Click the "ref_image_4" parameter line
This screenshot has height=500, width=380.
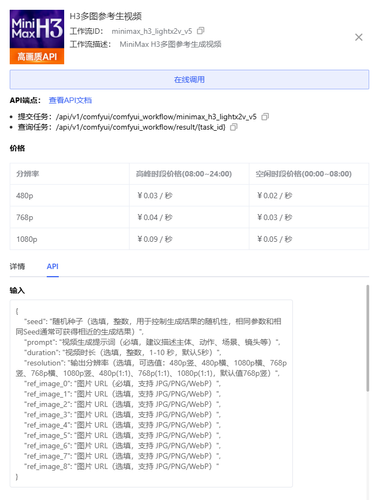(122, 425)
